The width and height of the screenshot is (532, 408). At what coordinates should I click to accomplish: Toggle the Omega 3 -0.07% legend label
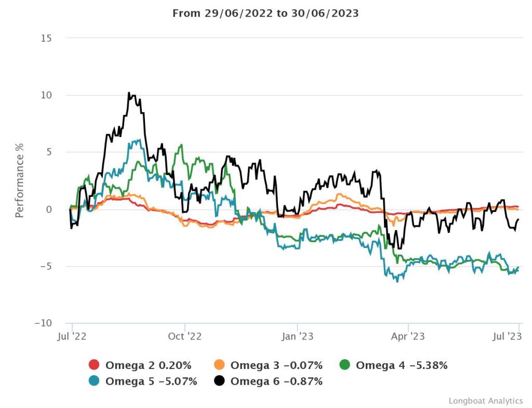pyautogui.click(x=276, y=365)
